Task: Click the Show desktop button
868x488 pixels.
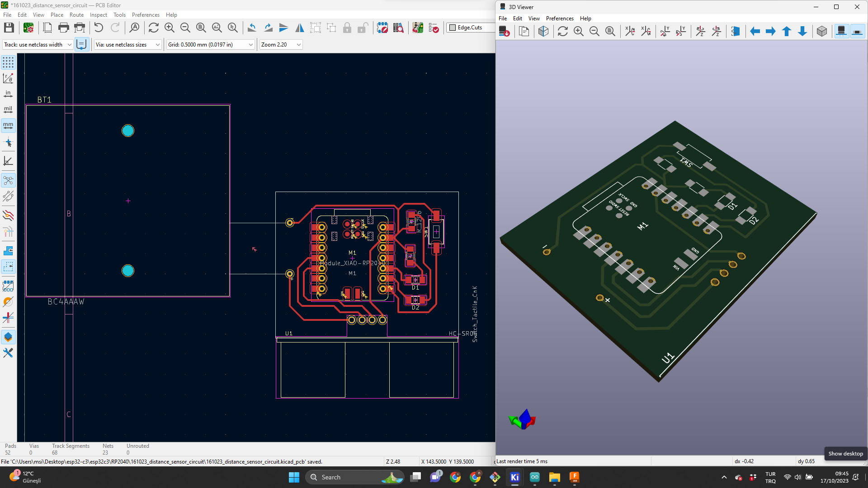Action: pos(845,454)
